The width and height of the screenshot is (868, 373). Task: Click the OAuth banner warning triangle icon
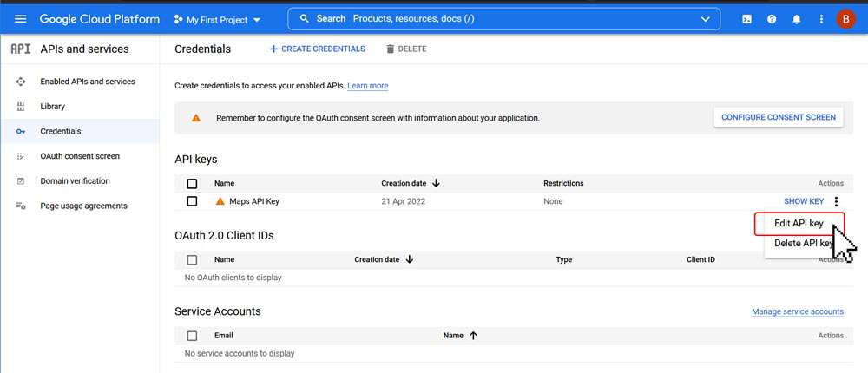(196, 118)
